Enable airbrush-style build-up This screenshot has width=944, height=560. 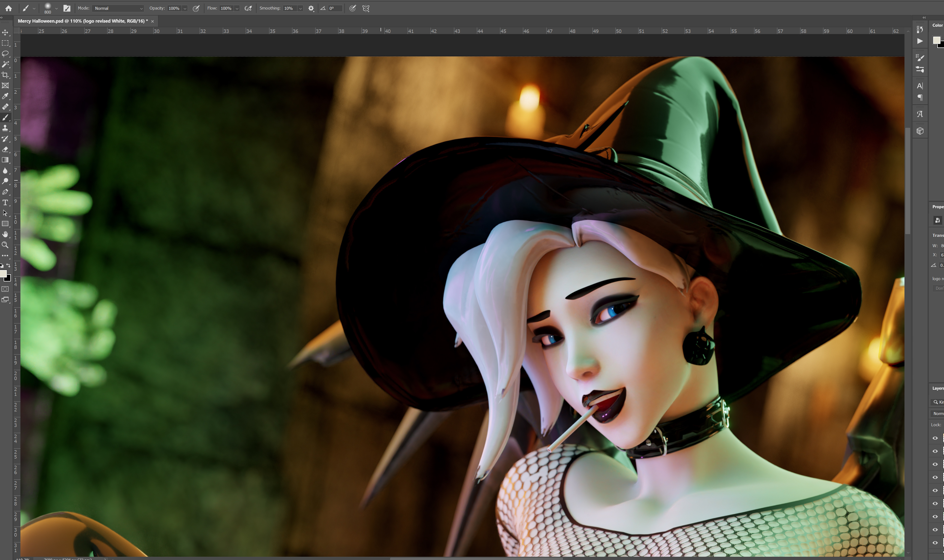click(248, 8)
